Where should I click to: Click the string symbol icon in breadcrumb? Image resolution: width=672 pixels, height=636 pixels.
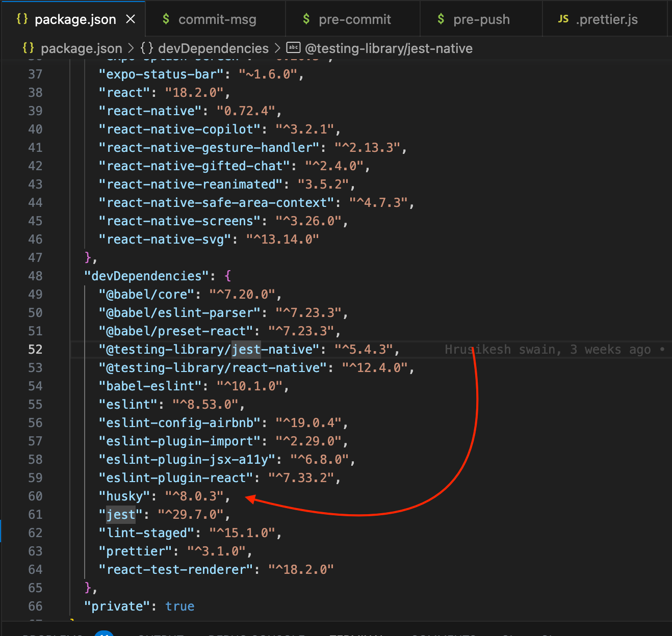293,48
